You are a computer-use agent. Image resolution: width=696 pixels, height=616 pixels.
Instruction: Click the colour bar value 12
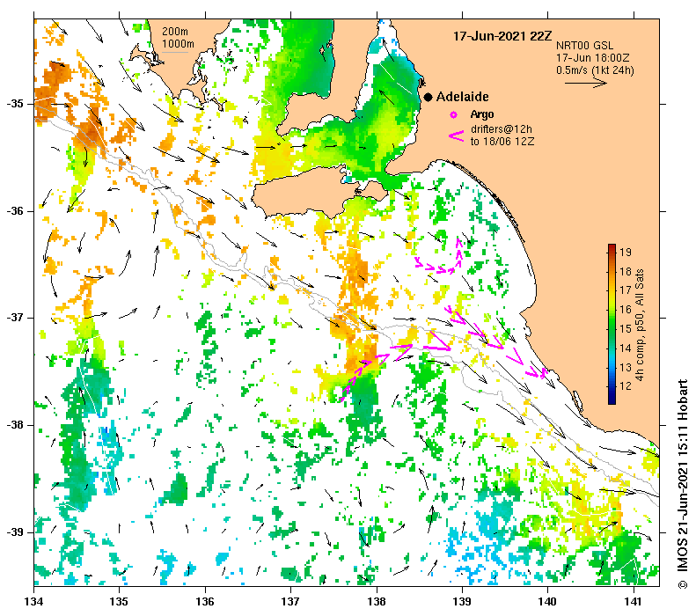[x=626, y=385]
